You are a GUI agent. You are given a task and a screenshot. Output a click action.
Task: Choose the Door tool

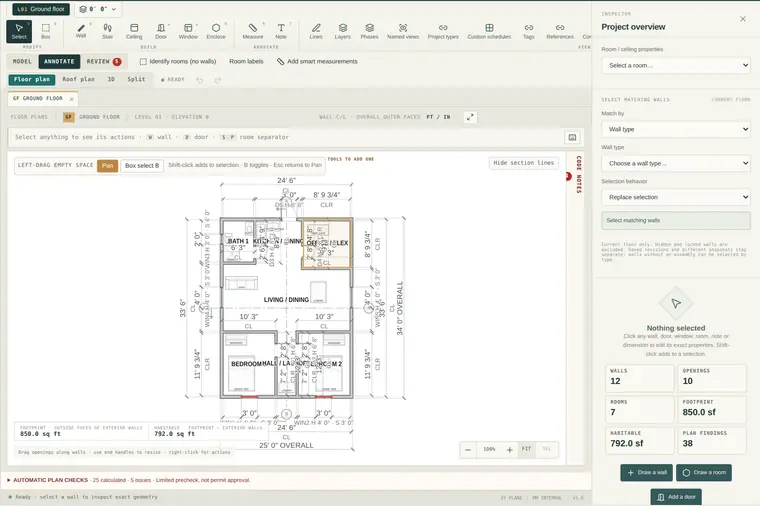(161, 31)
